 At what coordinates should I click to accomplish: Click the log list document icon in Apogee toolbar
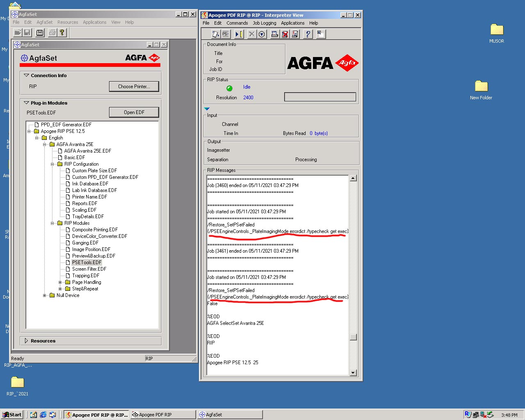[294, 34]
